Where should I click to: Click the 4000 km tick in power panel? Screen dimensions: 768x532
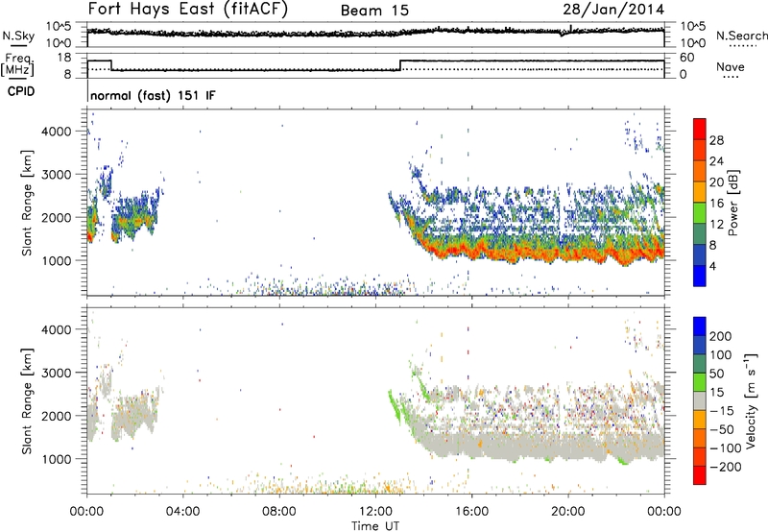56,132
